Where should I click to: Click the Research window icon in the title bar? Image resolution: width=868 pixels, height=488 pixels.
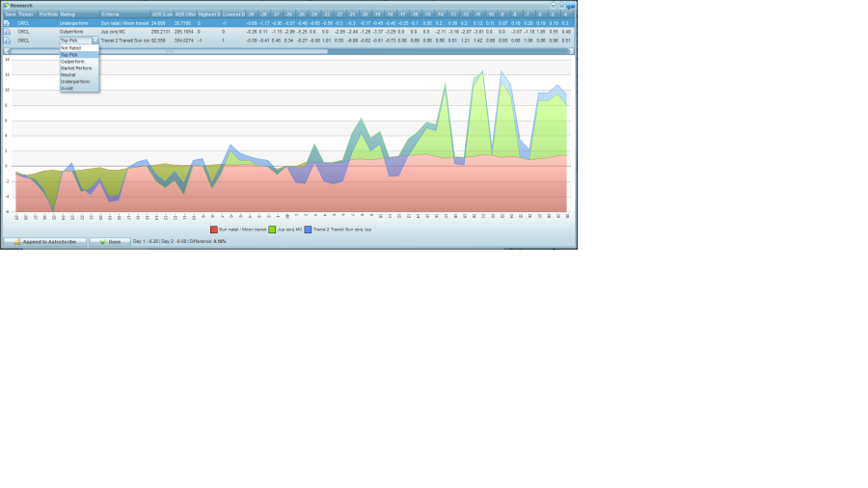point(5,5)
